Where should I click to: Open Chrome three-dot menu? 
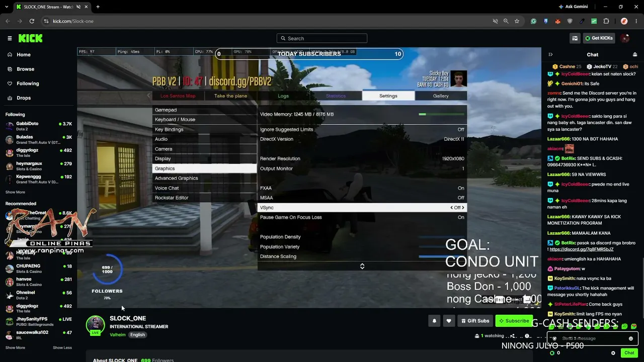coord(636,21)
